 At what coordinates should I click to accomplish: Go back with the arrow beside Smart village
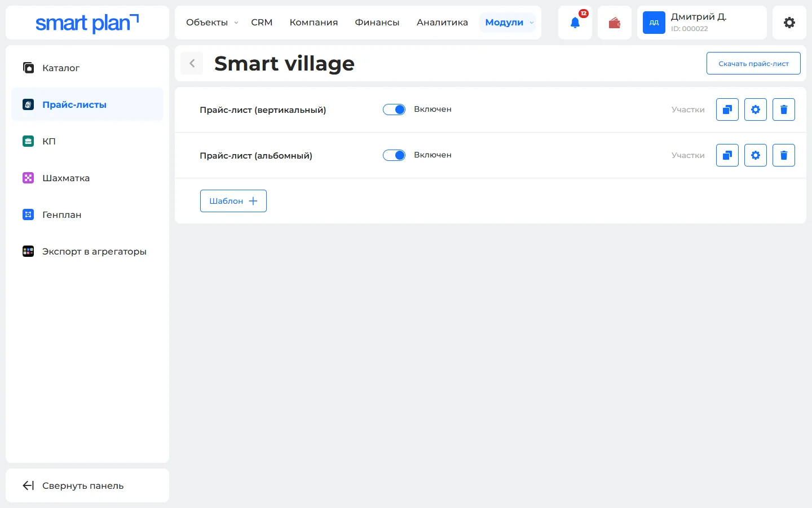pyautogui.click(x=192, y=63)
